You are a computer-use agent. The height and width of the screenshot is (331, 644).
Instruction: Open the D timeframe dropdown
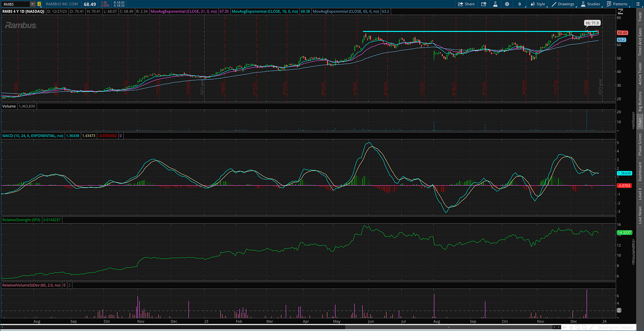click(x=521, y=4)
